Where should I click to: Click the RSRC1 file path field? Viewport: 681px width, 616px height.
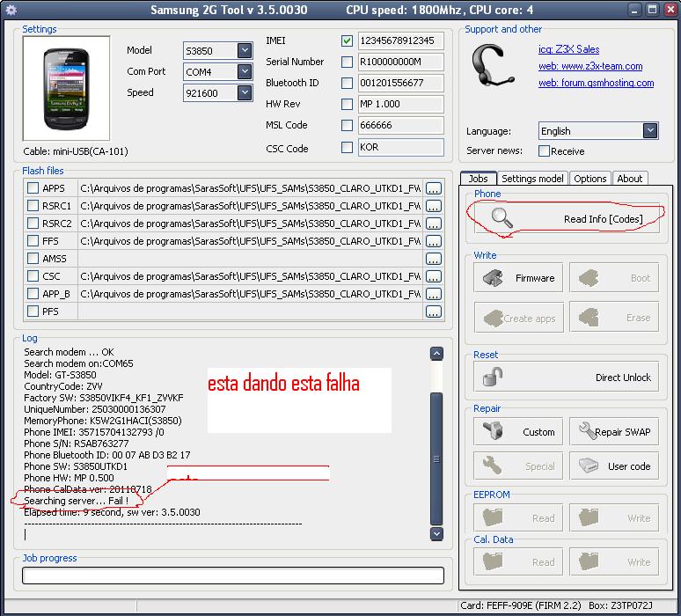tap(250, 205)
